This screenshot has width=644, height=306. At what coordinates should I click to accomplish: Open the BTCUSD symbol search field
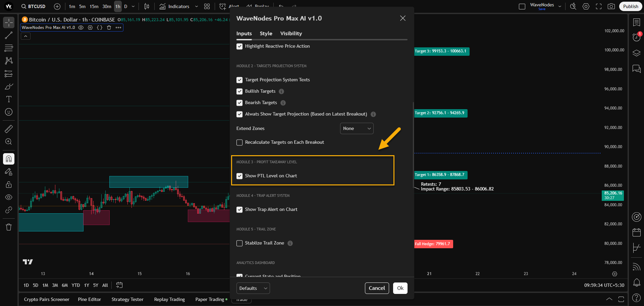click(37, 6)
